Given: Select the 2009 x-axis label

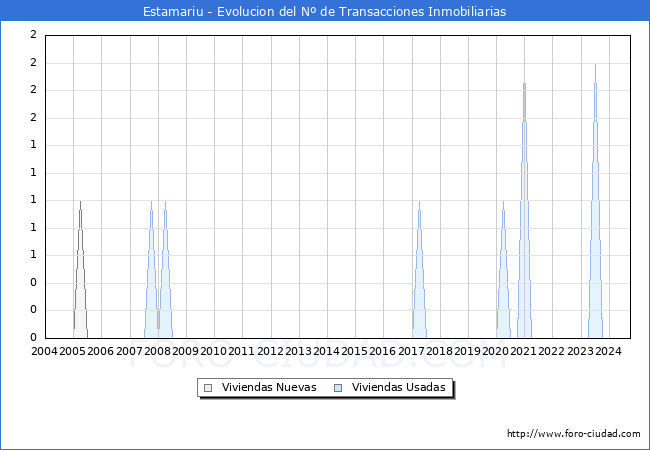Looking at the screenshot, I should (185, 351).
